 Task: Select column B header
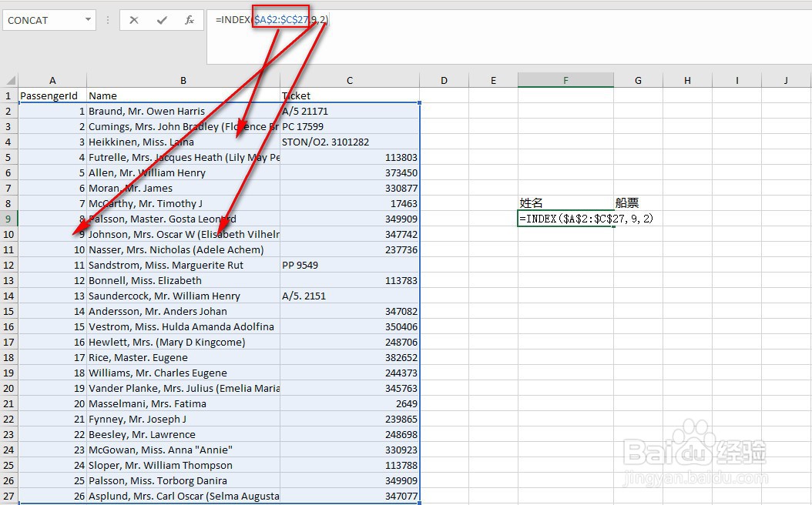click(183, 80)
